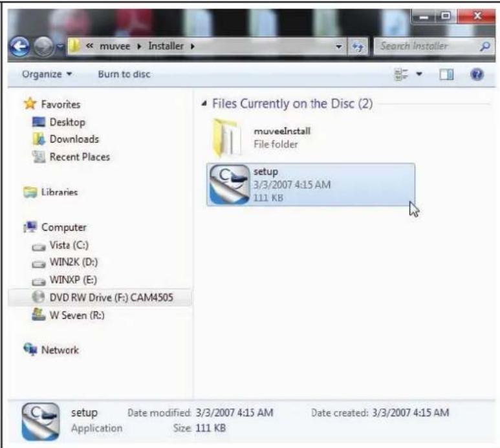Screen dimensions: 500x448
Task: Click the DVD RW Drive disc icon
Action: pos(39,297)
